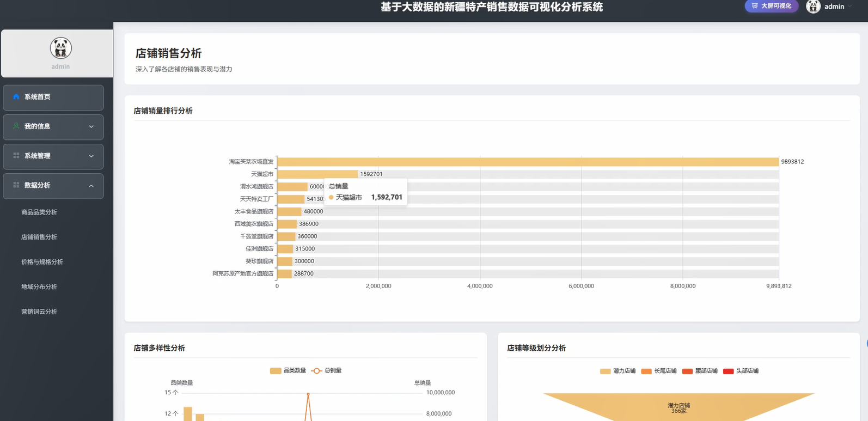Toggle 品类数量 legend series

point(288,370)
